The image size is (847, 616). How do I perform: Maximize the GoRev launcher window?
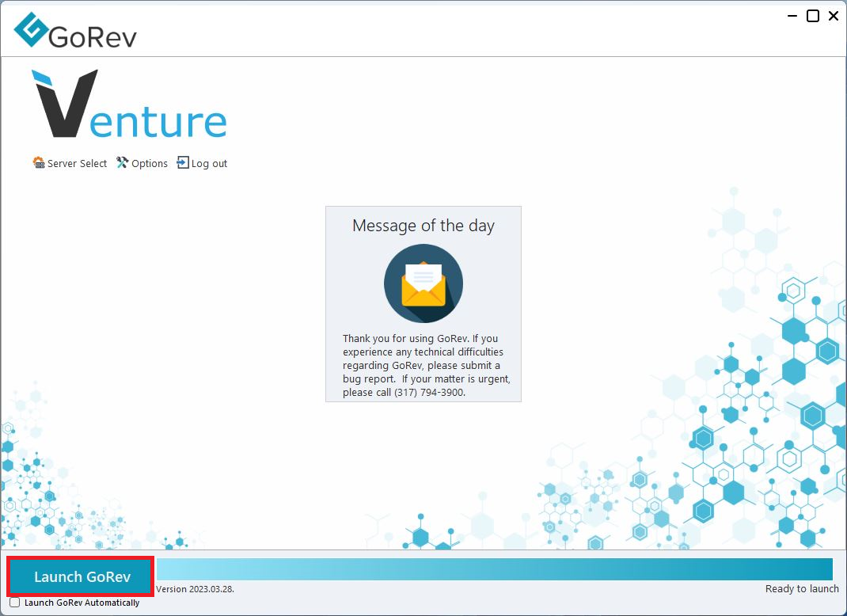(x=813, y=16)
